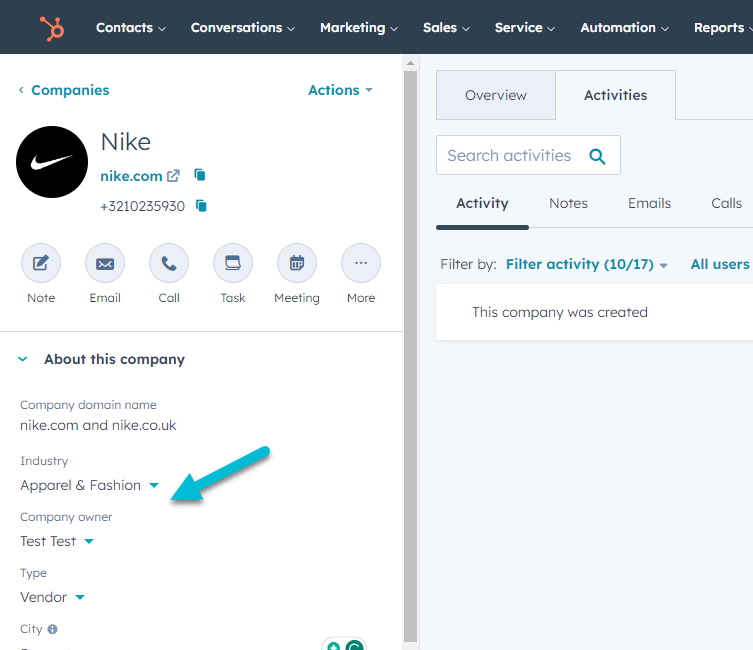
Task: Switch to the Notes sub-tab
Action: point(568,204)
